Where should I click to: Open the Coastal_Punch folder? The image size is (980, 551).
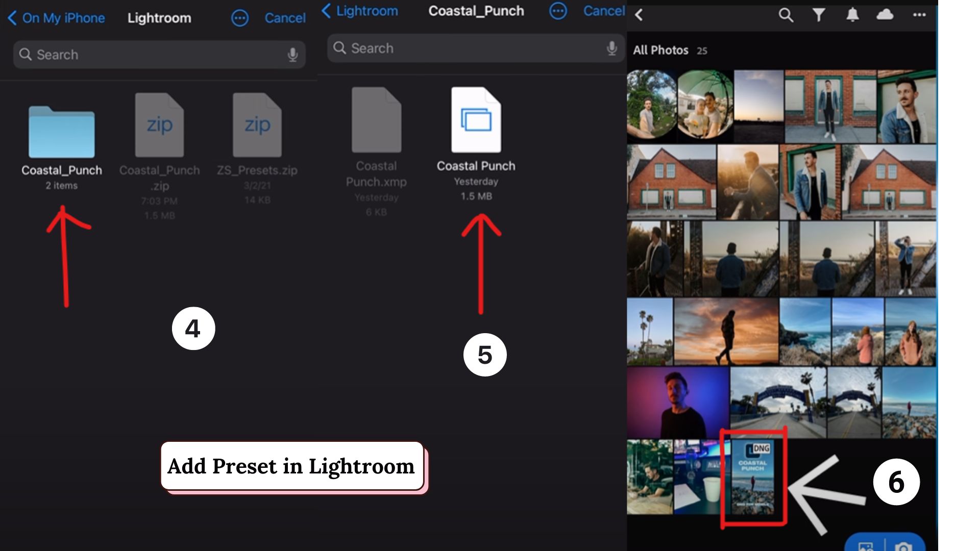point(62,132)
